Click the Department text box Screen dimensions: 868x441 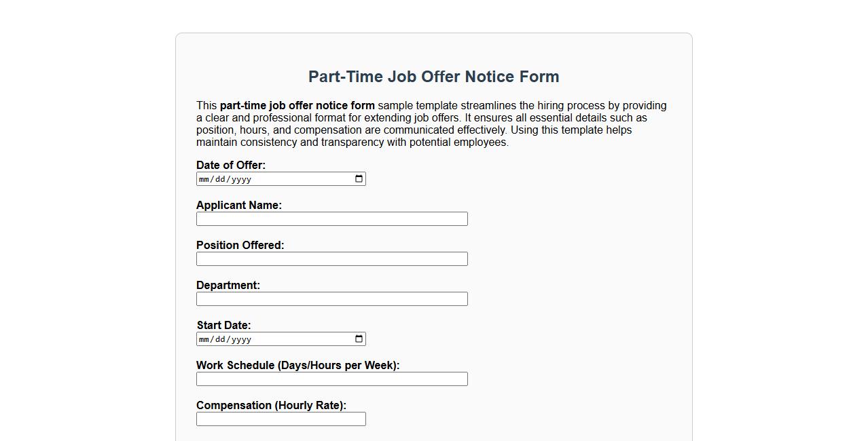(331, 299)
